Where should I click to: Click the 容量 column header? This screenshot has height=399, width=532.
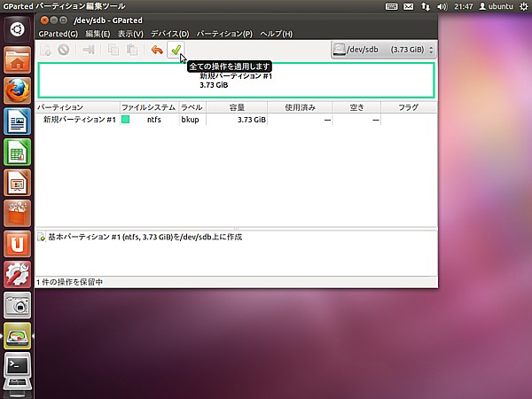click(x=237, y=107)
